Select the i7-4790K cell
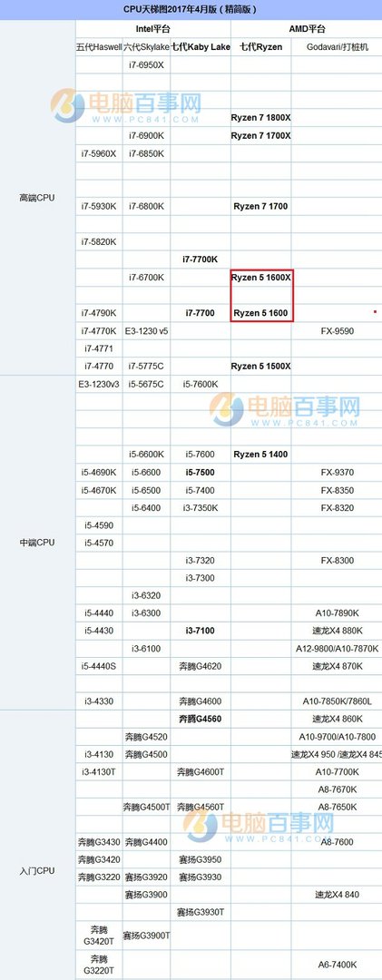382x980 pixels. pyautogui.click(x=99, y=312)
